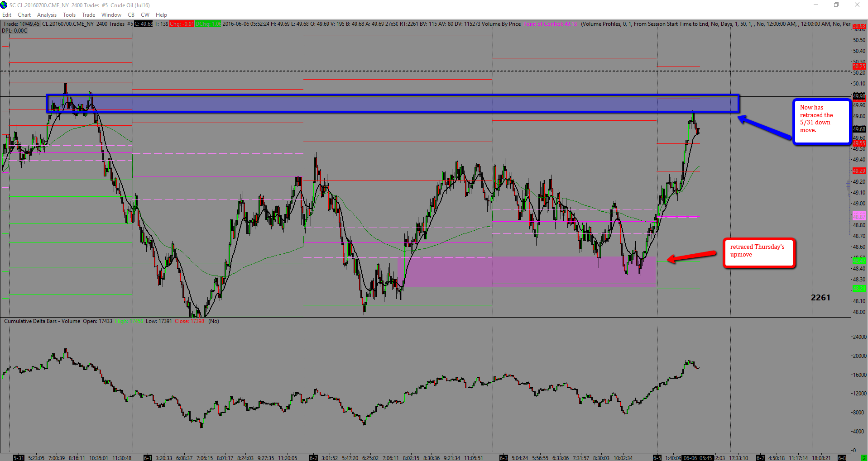Open the Analysis menu
Image resolution: width=868 pixels, height=461 pixels.
[x=47, y=15]
